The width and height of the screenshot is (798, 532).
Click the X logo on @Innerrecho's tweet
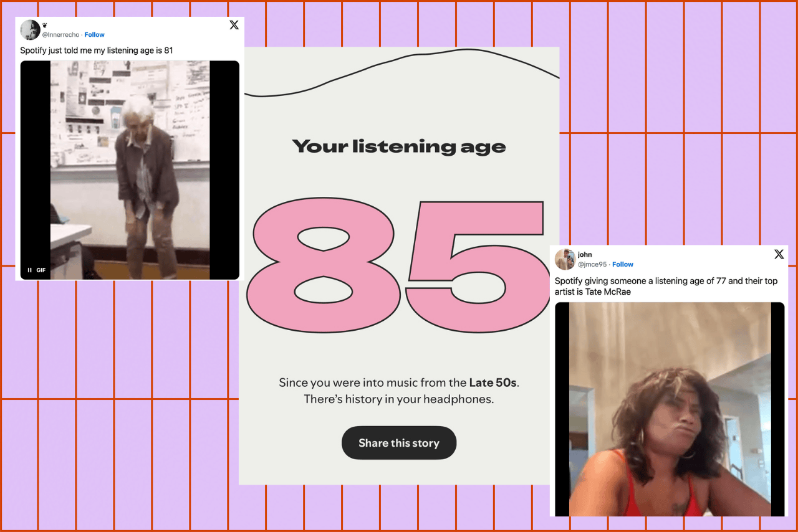pos(234,25)
